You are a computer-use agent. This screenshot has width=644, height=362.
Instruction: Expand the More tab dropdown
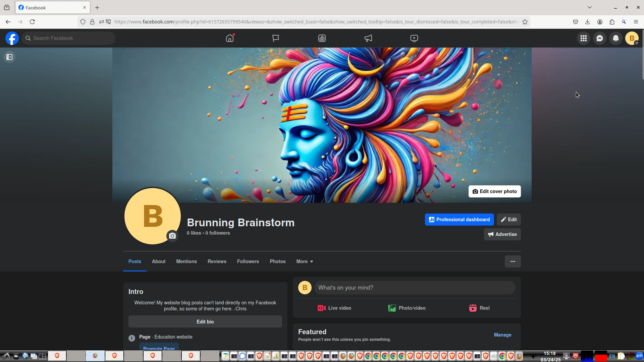(x=305, y=261)
